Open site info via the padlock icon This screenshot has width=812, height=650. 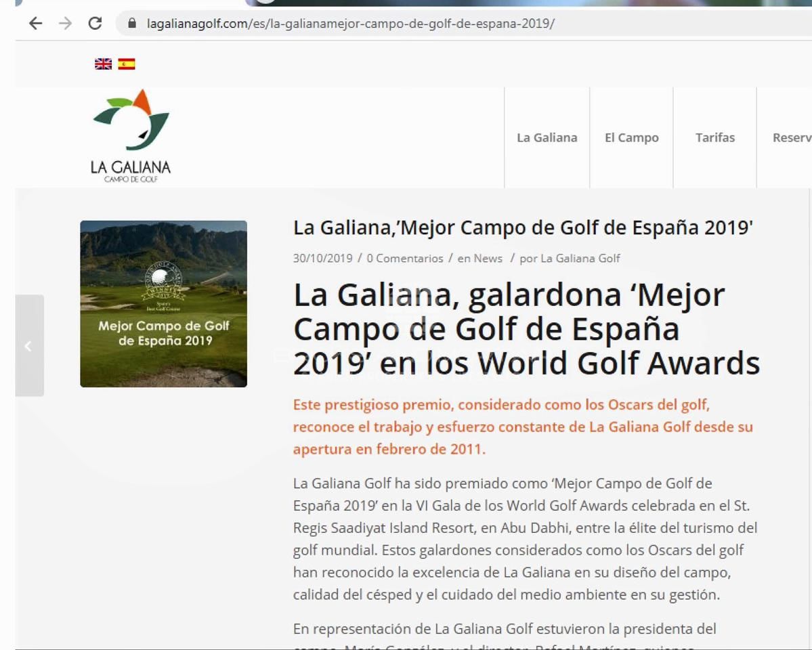[131, 25]
